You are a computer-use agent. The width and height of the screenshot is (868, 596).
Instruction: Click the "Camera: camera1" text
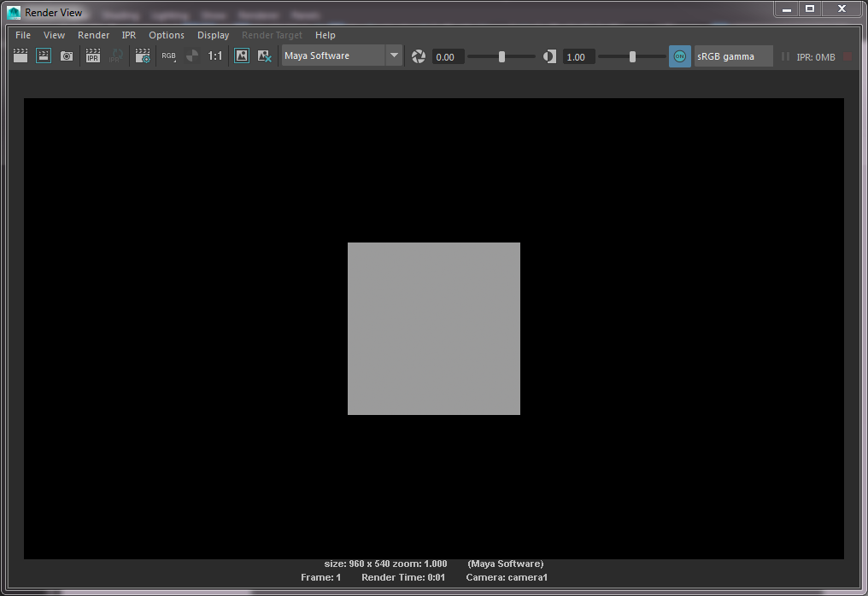507,577
